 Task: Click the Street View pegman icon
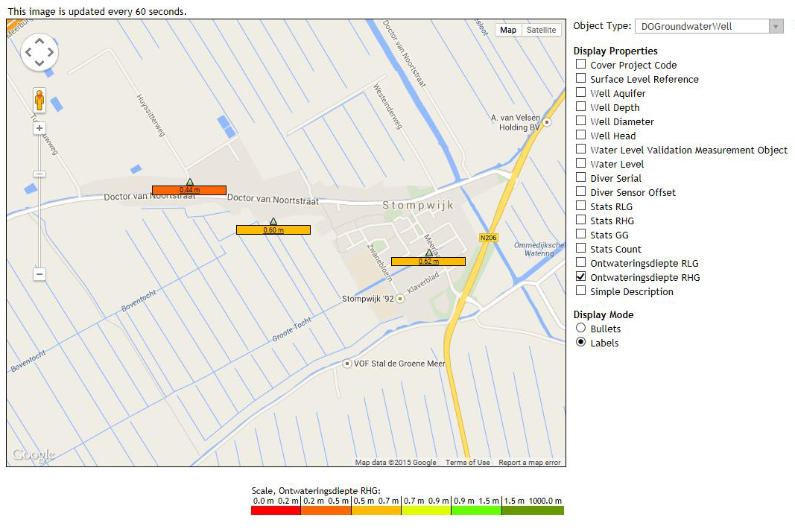click(39, 100)
